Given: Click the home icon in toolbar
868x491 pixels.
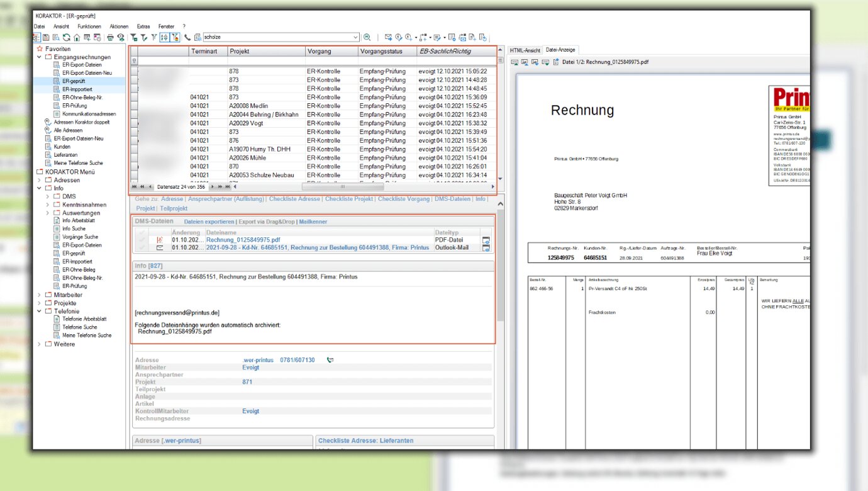Looking at the screenshot, I should [77, 38].
